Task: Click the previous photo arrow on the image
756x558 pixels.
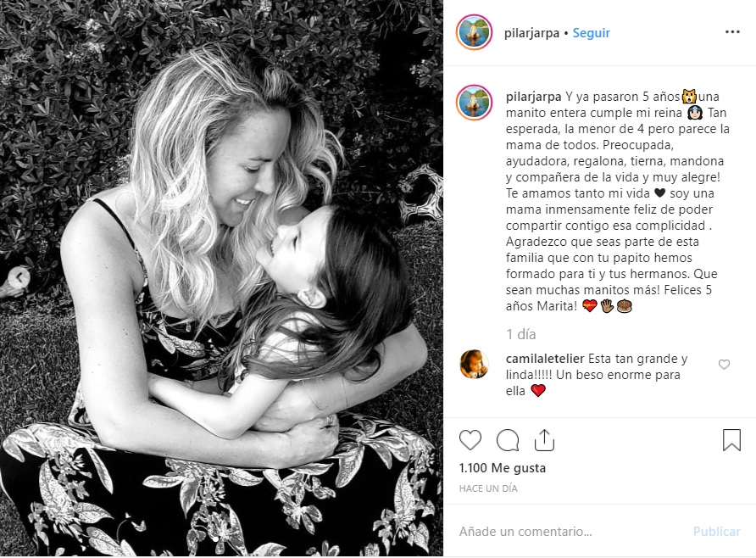Action: [x=19, y=277]
